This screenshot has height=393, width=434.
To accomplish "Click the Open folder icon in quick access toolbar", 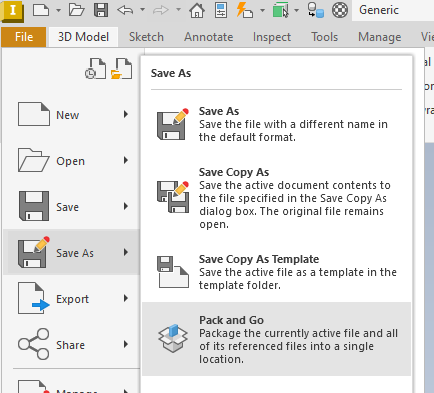I will [x=76, y=10].
